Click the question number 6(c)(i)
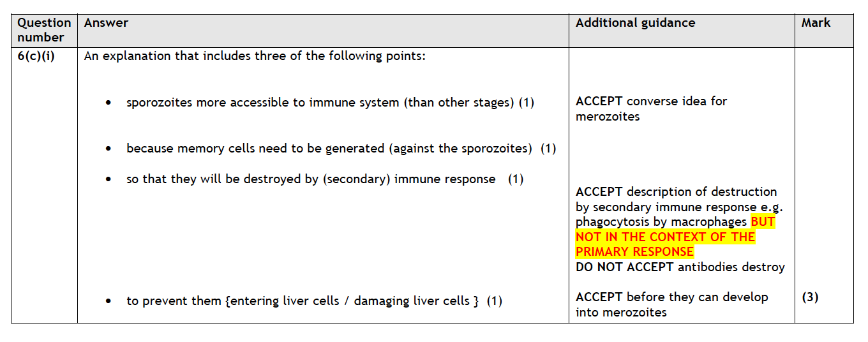 pyautogui.click(x=36, y=56)
